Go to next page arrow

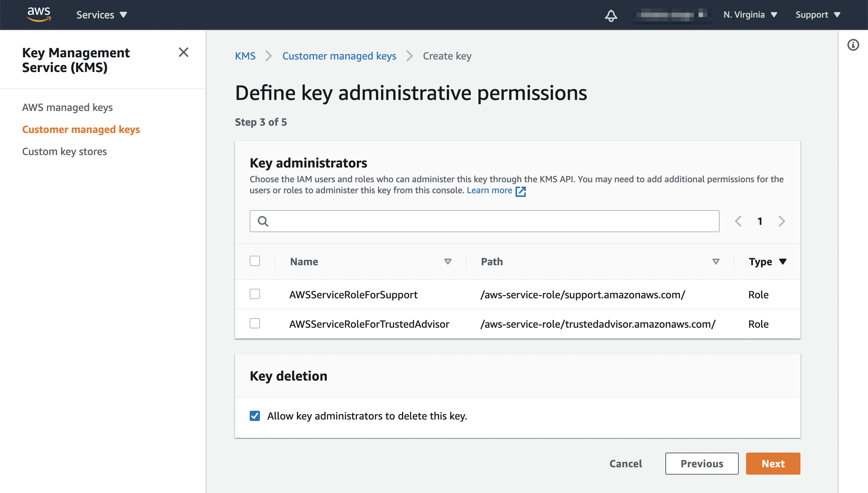(x=782, y=221)
